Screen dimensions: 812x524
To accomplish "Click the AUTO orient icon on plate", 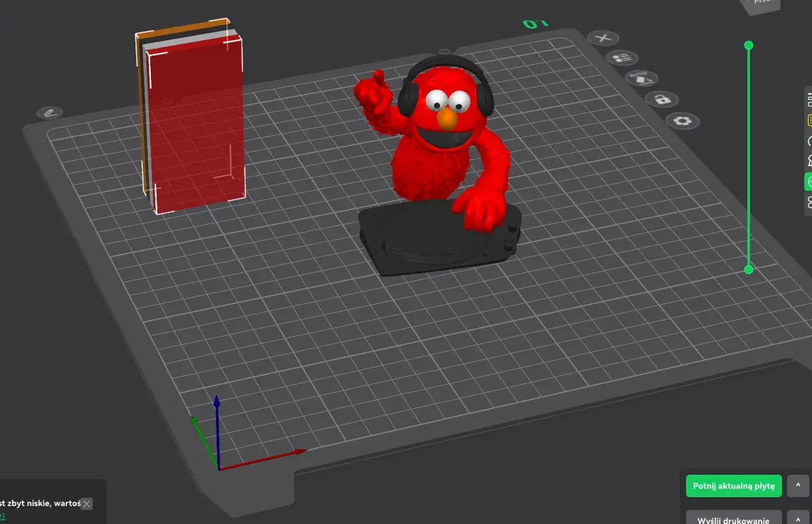I will click(641, 79).
